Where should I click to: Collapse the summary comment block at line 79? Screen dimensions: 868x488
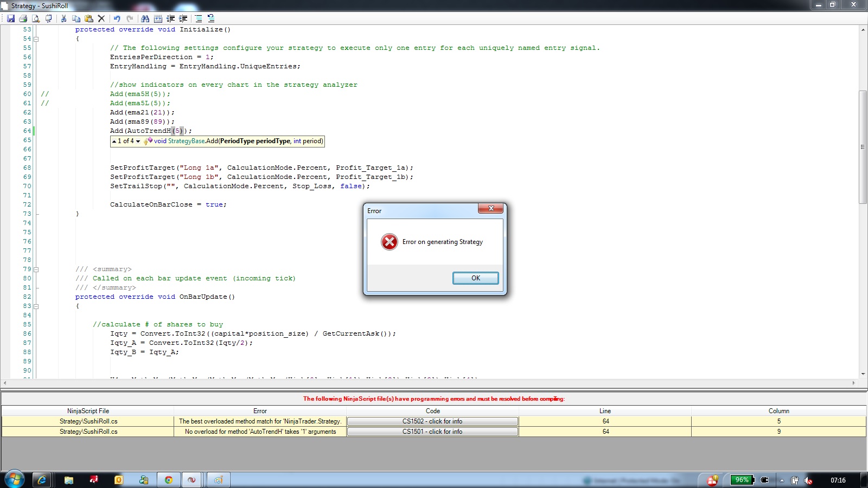click(x=36, y=269)
